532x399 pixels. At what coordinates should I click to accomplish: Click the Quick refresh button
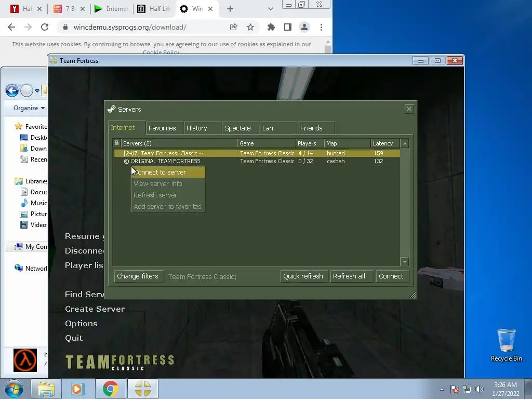point(303,276)
